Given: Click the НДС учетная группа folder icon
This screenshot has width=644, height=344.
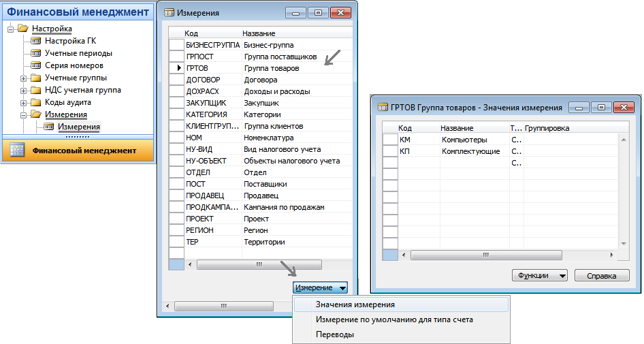Looking at the screenshot, I should (x=36, y=90).
